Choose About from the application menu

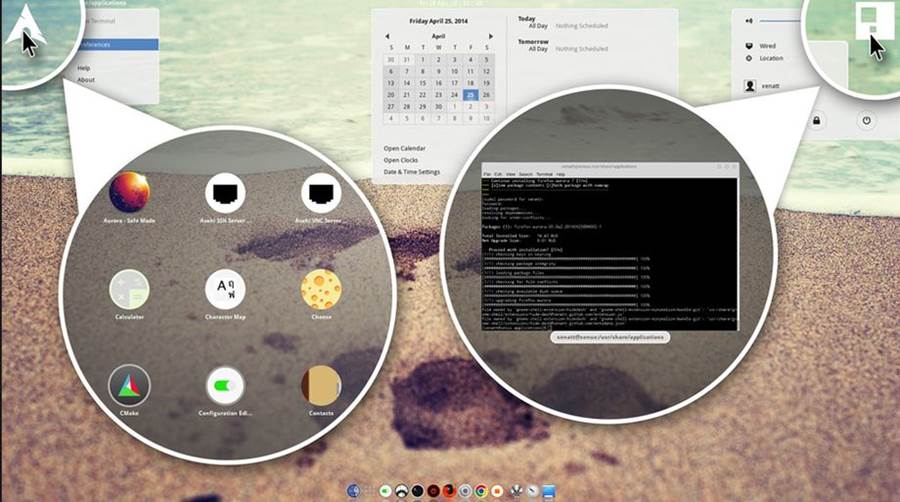(x=86, y=80)
